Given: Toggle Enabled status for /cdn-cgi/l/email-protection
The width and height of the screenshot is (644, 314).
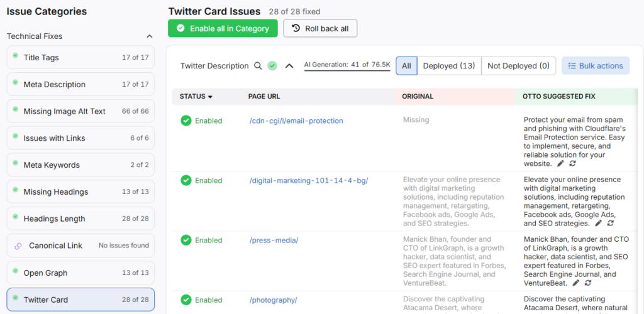Looking at the screenshot, I should point(186,121).
